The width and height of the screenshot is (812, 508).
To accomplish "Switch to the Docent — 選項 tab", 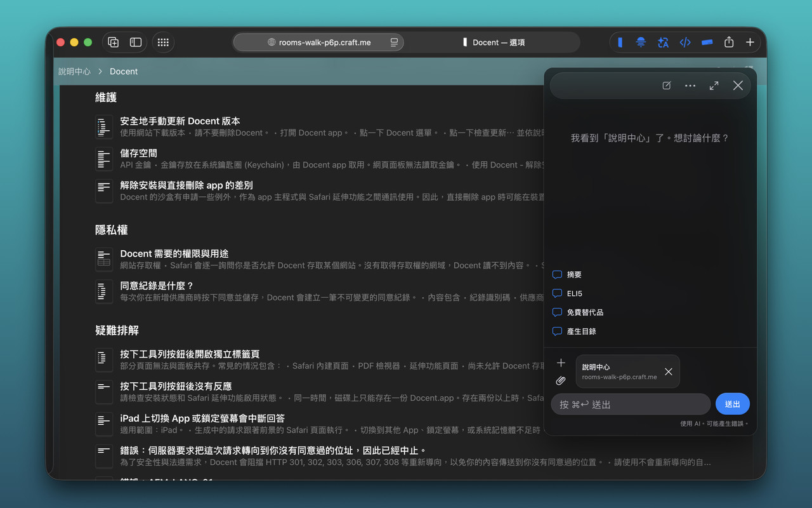I will pyautogui.click(x=492, y=43).
